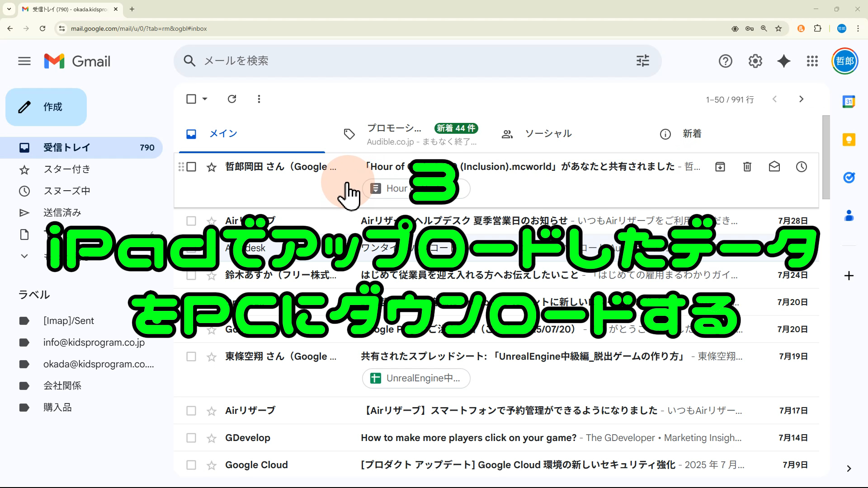Open the Gmail main menu hamburger
This screenshot has width=868, height=488.
coord(24,61)
